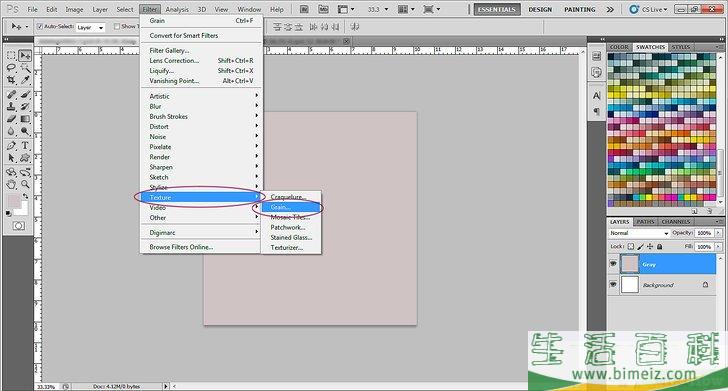
Task: Select the Horizontal Type tool
Action: coord(25,146)
